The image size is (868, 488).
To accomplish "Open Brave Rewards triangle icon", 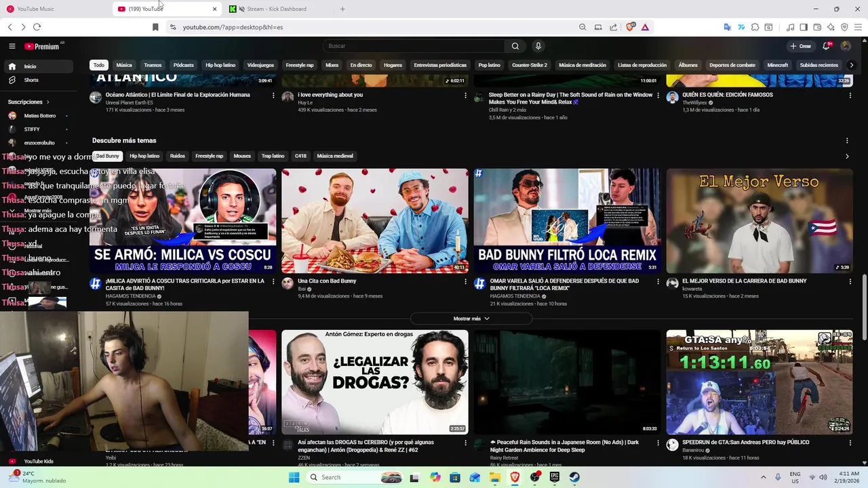I will click(645, 27).
